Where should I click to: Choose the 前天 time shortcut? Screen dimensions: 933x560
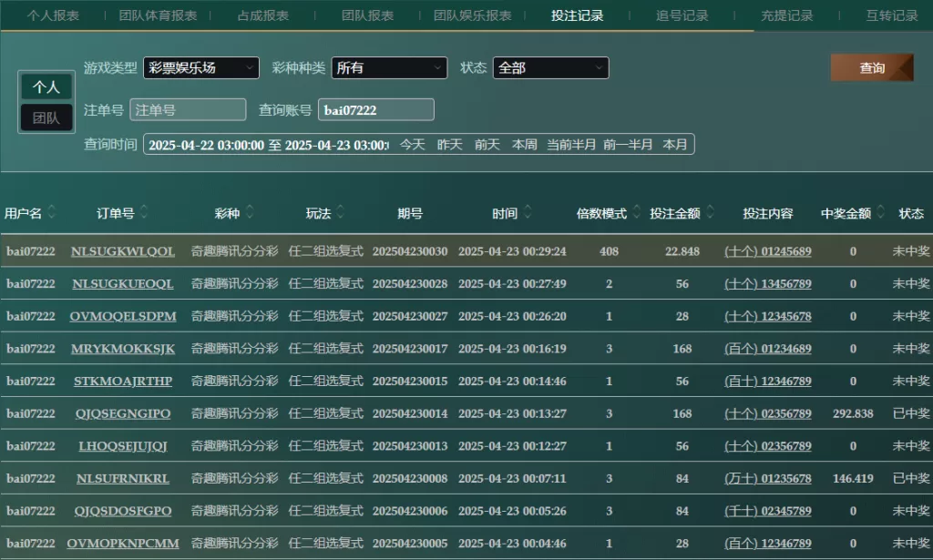[x=487, y=145]
